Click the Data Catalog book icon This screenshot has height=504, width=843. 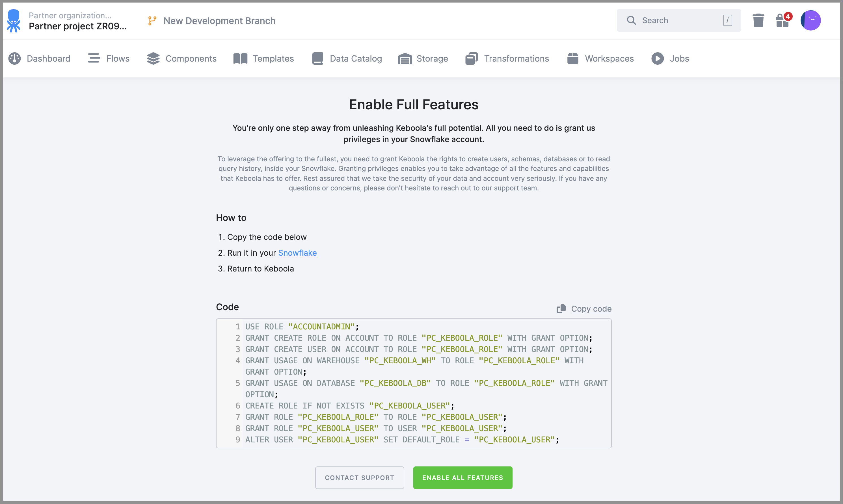pyautogui.click(x=317, y=58)
